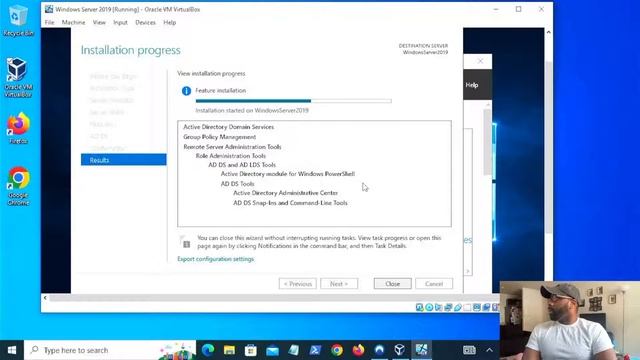Image resolution: width=640 pixels, height=360 pixels.
Task: Click the Installation started on WindowsServer2019 text
Action: 252,111
